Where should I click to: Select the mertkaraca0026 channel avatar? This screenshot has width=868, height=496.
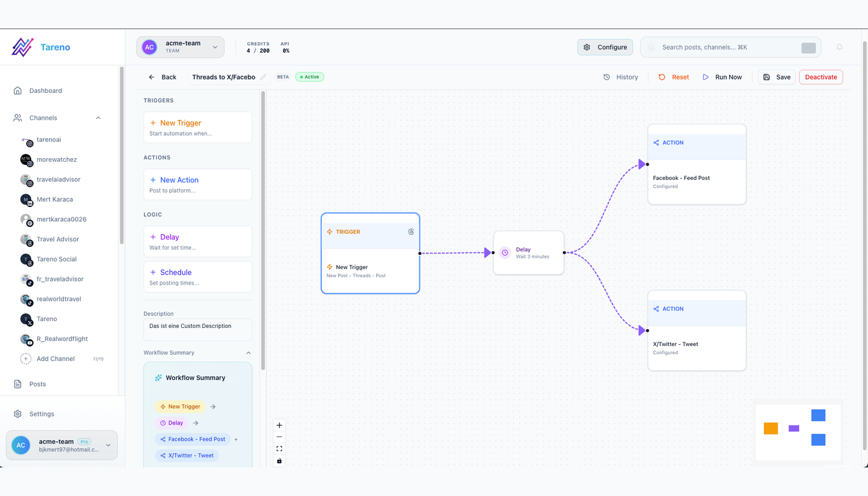(26, 219)
